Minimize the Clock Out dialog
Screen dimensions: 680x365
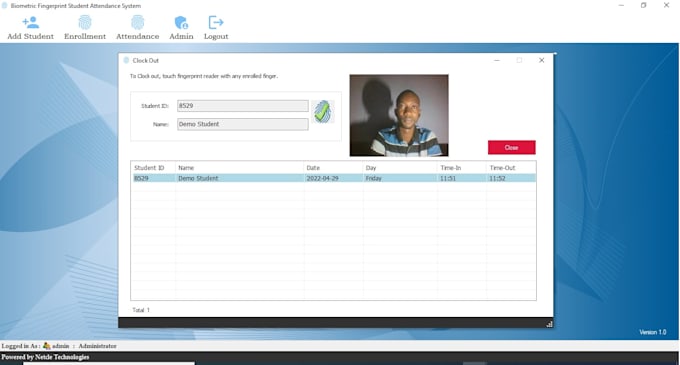coord(497,60)
